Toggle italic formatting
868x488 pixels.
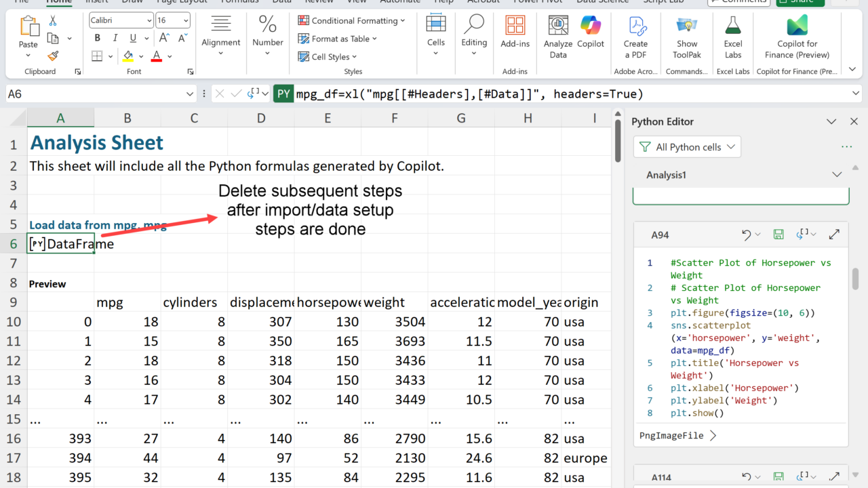pyautogui.click(x=115, y=38)
